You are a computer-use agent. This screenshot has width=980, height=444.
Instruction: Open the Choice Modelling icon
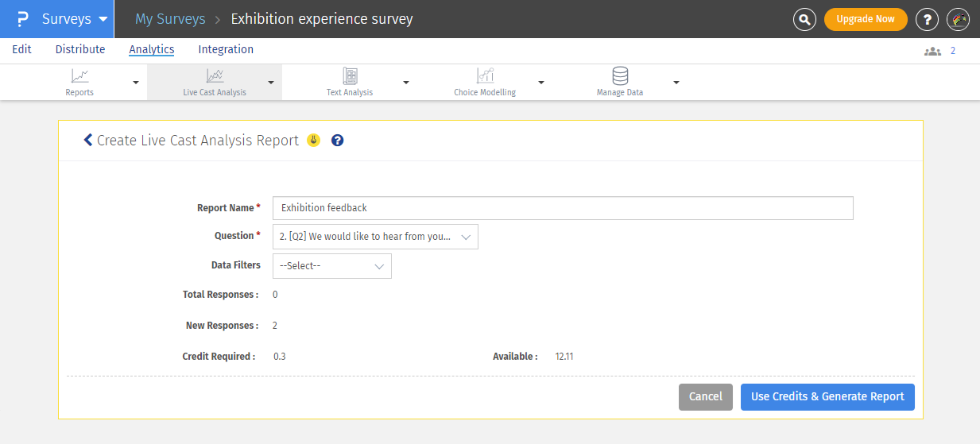[x=485, y=76]
